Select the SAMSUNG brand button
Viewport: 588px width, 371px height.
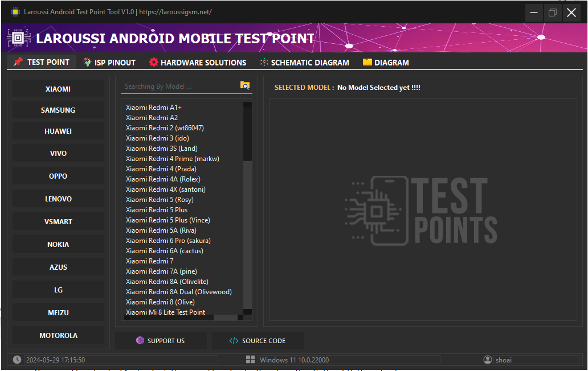[x=58, y=110]
